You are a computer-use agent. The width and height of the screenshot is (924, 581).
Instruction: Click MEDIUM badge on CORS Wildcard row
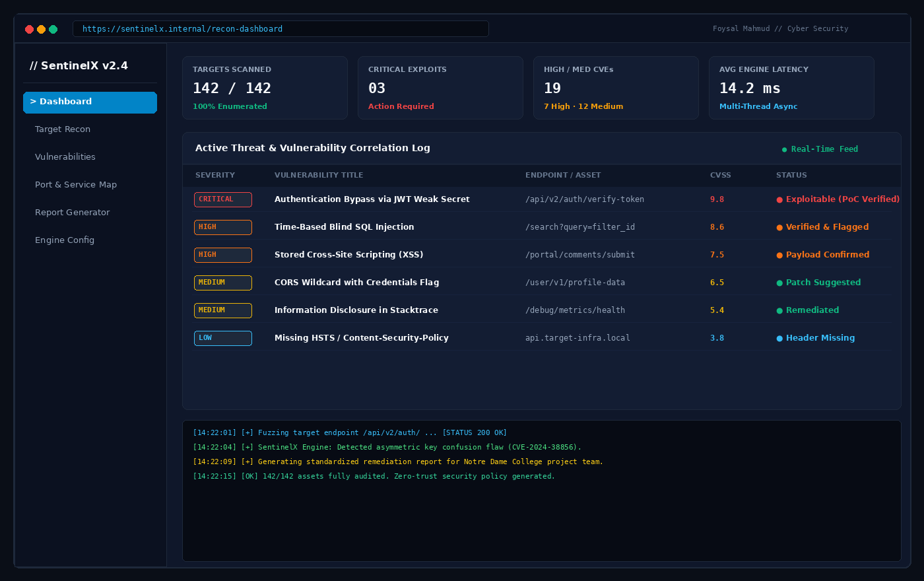point(223,283)
